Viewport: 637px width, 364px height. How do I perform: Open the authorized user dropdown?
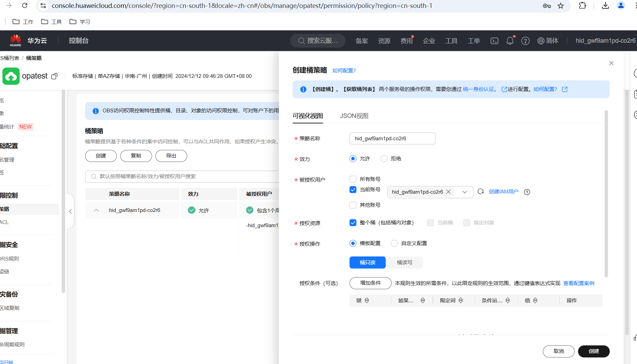tap(465, 192)
